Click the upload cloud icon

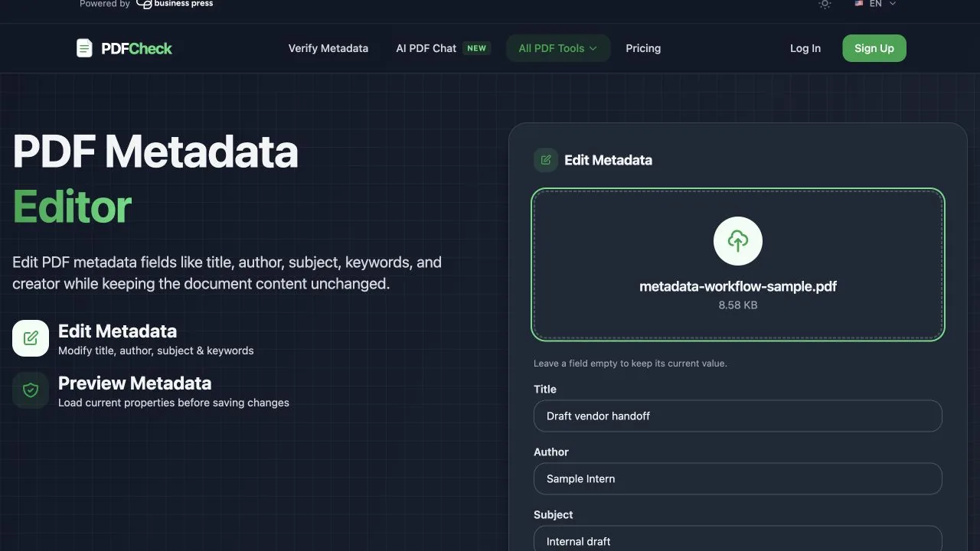pyautogui.click(x=738, y=241)
